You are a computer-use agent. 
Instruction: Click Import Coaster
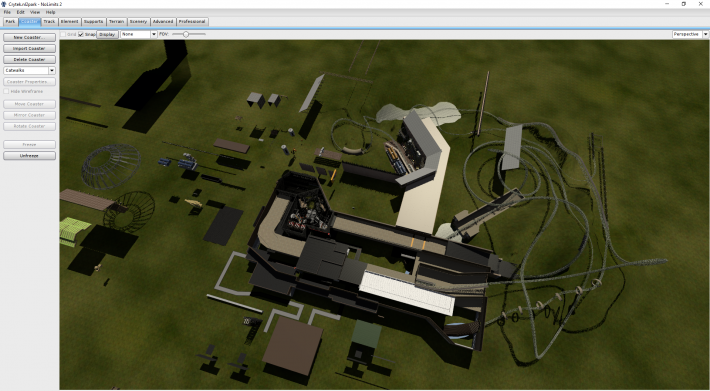[x=29, y=48]
